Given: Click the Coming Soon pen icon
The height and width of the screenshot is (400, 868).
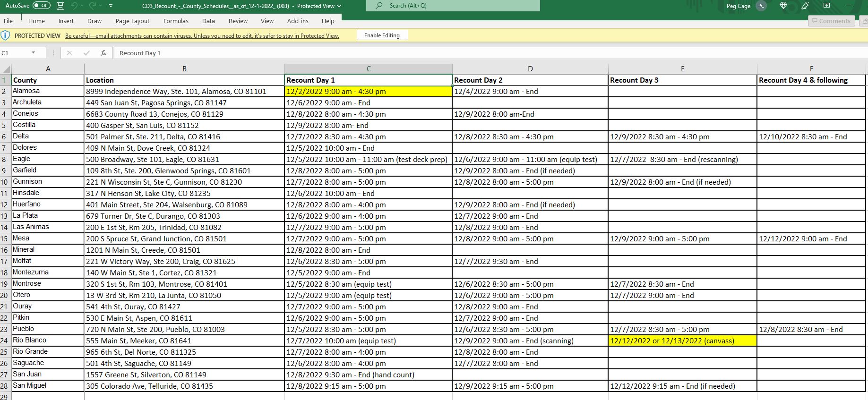Looking at the screenshot, I should click(805, 6).
